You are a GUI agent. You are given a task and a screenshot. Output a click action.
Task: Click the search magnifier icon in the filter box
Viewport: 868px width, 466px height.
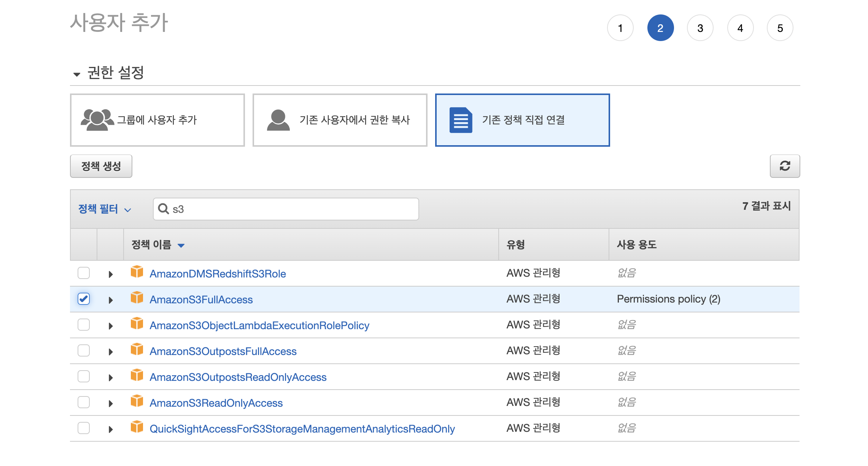tap(163, 209)
